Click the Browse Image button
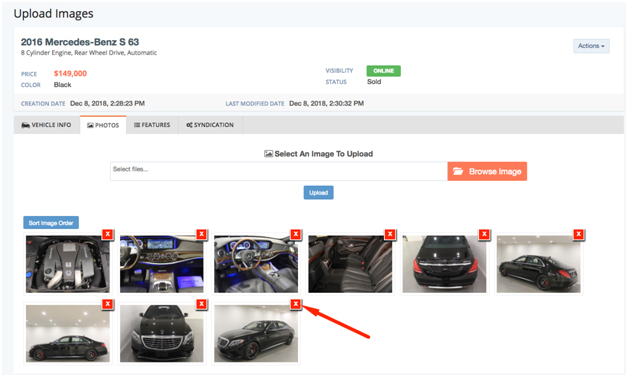This screenshot has height=375, width=628. [x=487, y=171]
